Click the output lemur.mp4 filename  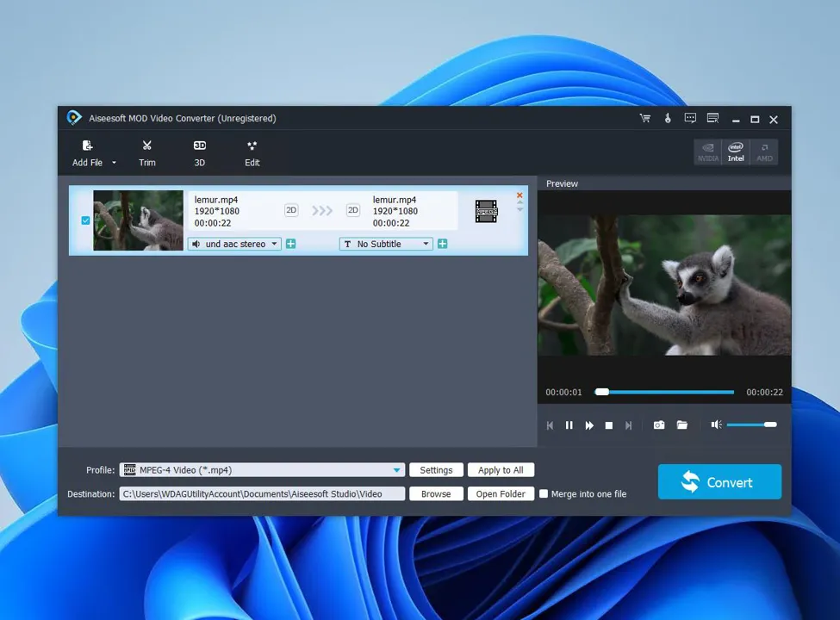395,200
